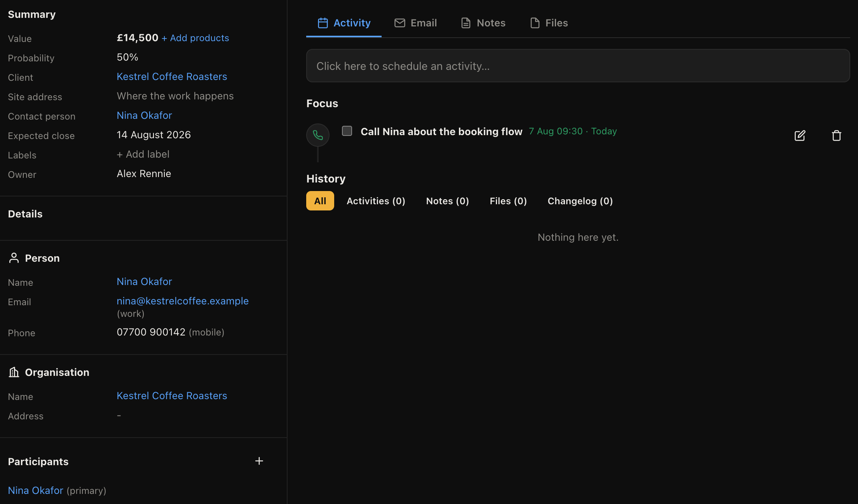
Task: Click Add label in Summary
Action: (x=143, y=154)
